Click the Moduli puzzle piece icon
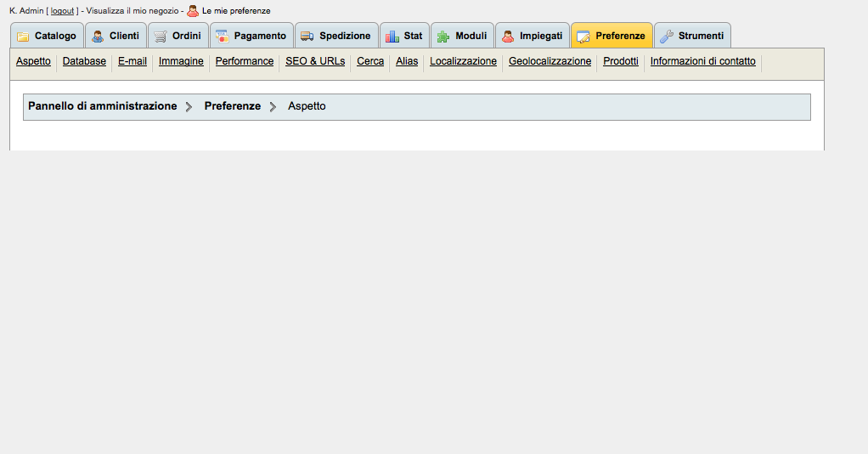This screenshot has width=868, height=454. coord(443,37)
